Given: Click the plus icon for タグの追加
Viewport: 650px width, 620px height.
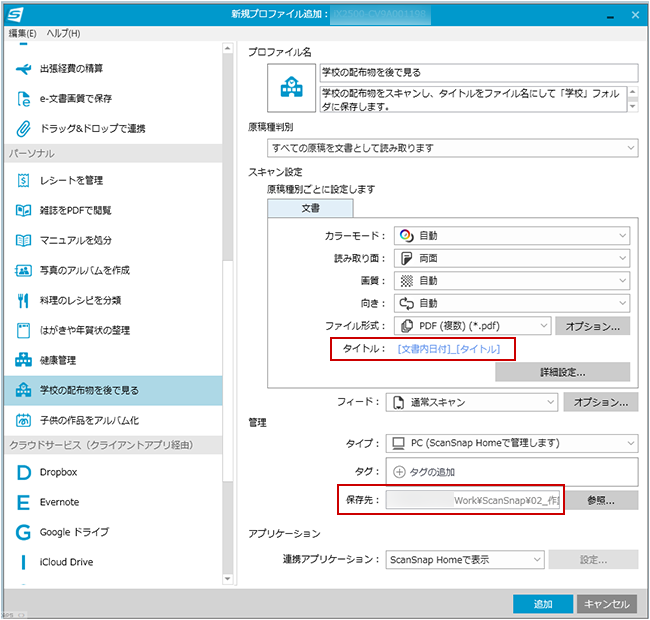Looking at the screenshot, I should [x=399, y=472].
